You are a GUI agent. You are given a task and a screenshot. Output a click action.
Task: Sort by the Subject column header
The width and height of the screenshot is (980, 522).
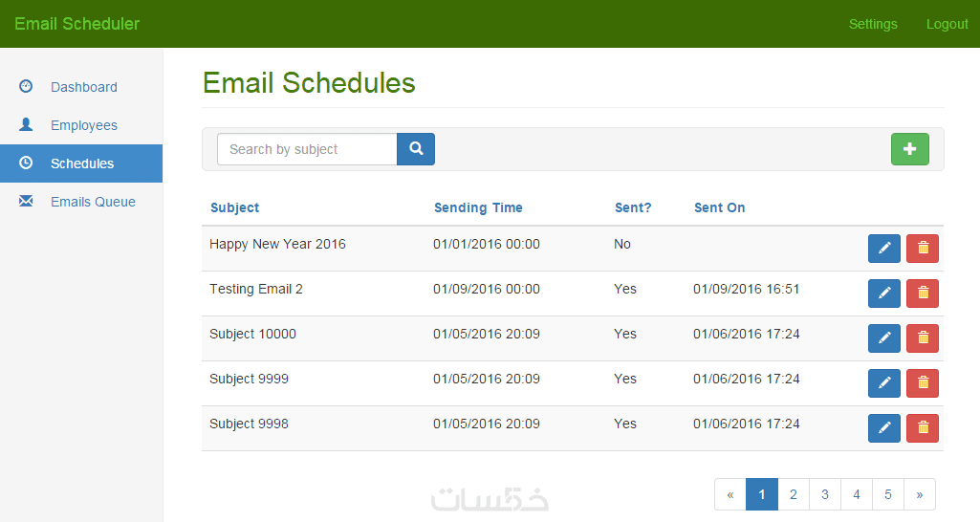pyautogui.click(x=234, y=207)
